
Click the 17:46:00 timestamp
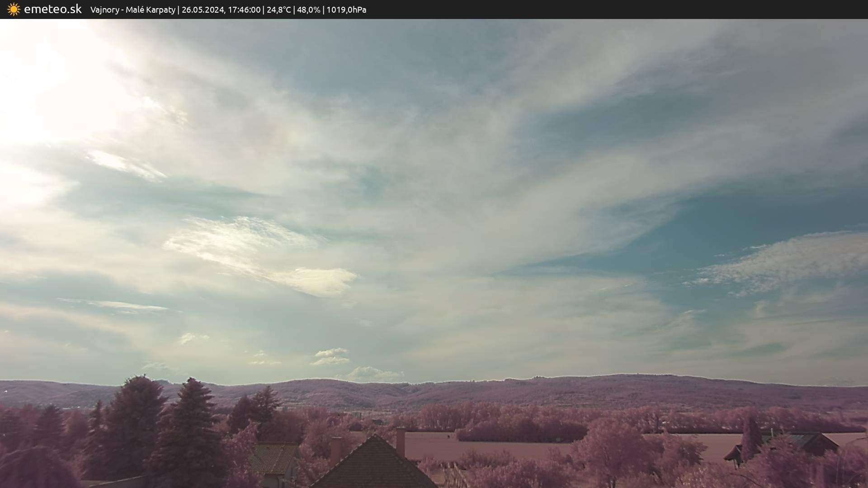tap(244, 10)
